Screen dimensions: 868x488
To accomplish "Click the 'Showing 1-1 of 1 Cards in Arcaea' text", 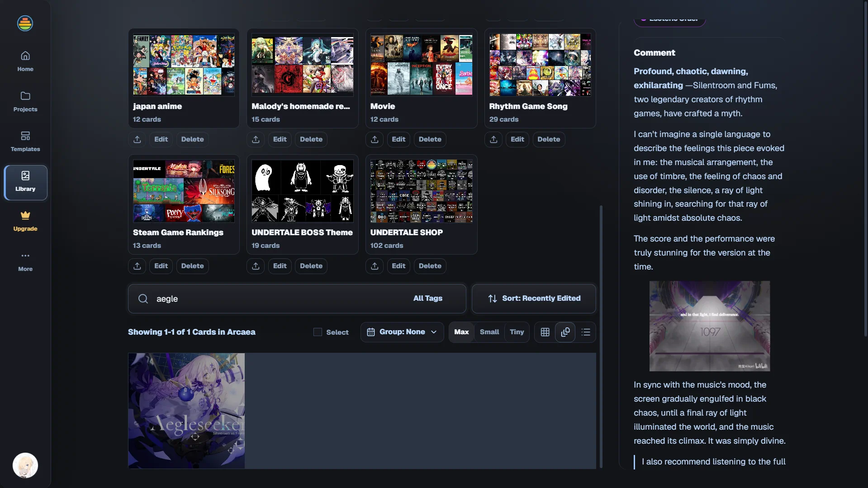I will 192,332.
